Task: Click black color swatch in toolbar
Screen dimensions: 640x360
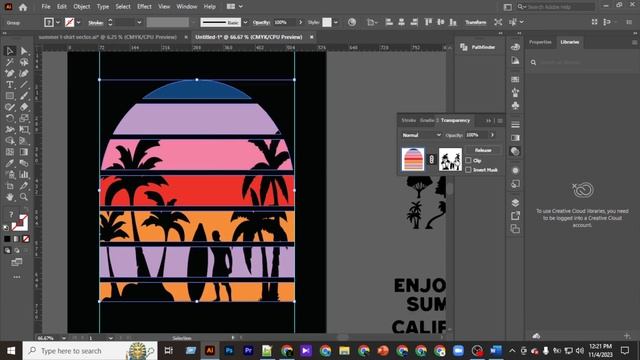Action: pyautogui.click(x=7, y=239)
